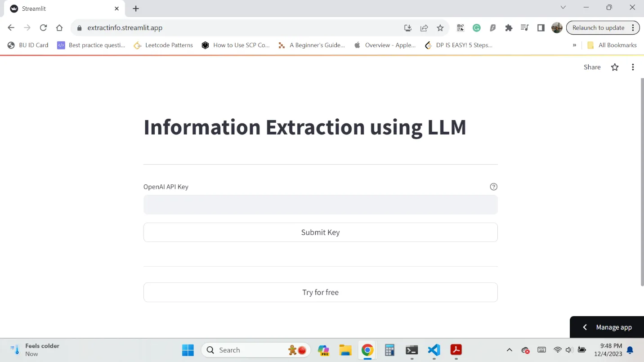Screen dimensions: 644x362
Task: Open the Best practice questi... bookmark
Action: coord(91,45)
